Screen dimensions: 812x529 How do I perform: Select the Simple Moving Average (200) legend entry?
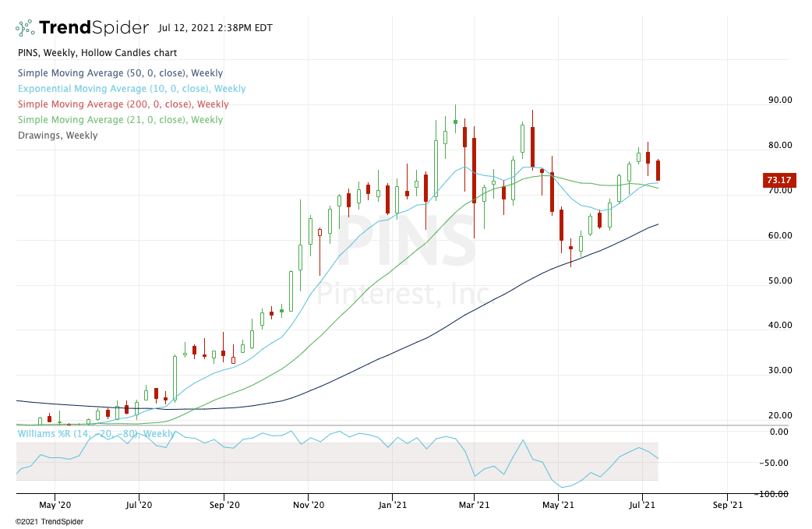[x=123, y=104]
